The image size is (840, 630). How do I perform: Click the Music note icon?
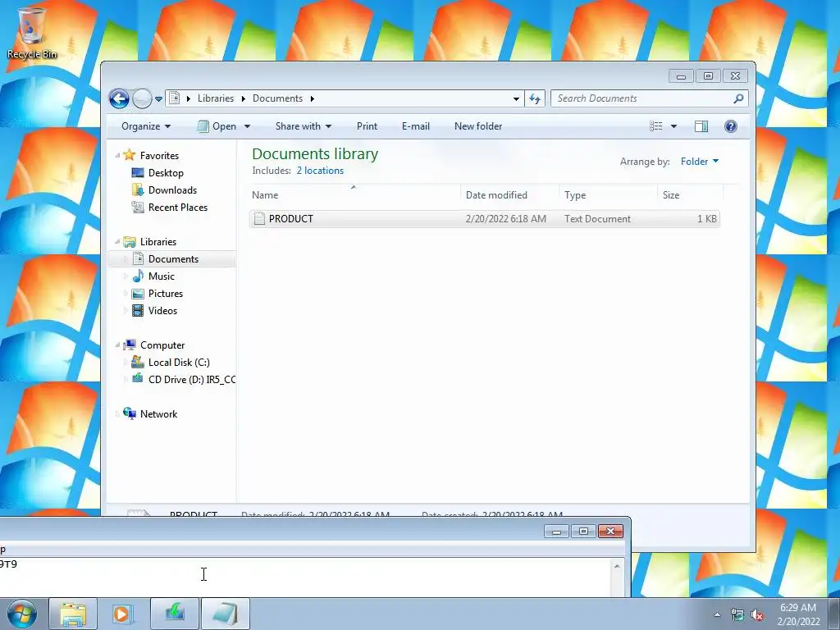tap(138, 276)
